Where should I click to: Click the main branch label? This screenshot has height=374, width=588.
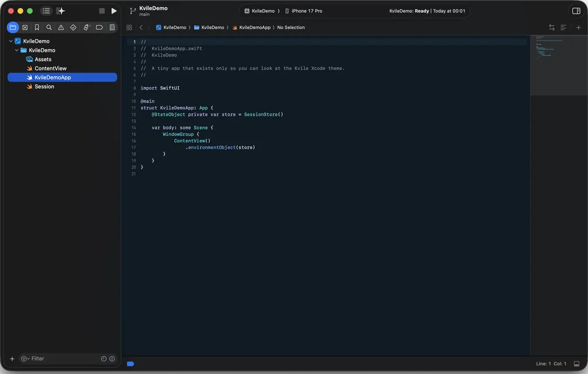(145, 15)
